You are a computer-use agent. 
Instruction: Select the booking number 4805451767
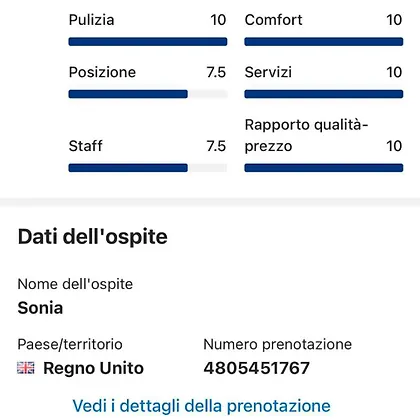[257, 368]
